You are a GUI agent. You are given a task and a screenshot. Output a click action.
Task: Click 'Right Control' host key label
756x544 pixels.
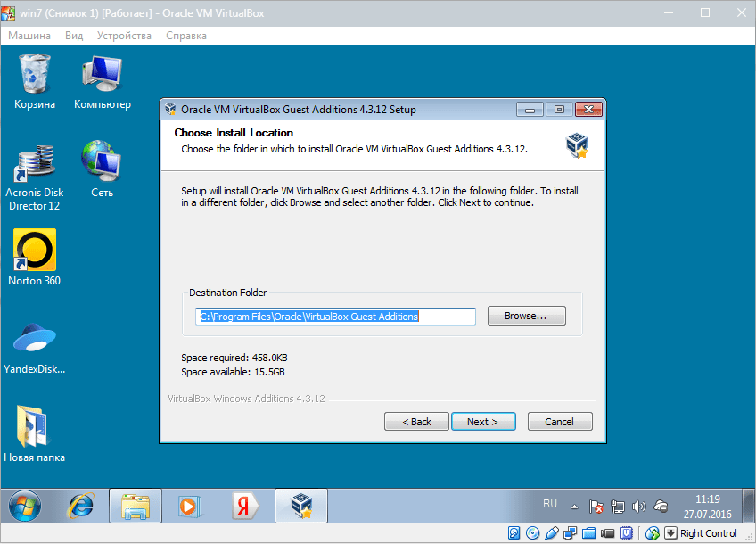coord(708,533)
